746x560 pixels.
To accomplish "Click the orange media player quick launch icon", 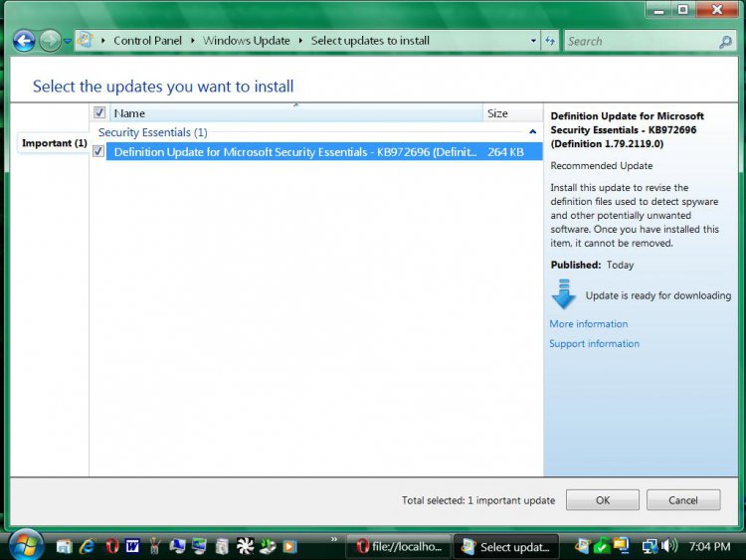I will [289, 546].
